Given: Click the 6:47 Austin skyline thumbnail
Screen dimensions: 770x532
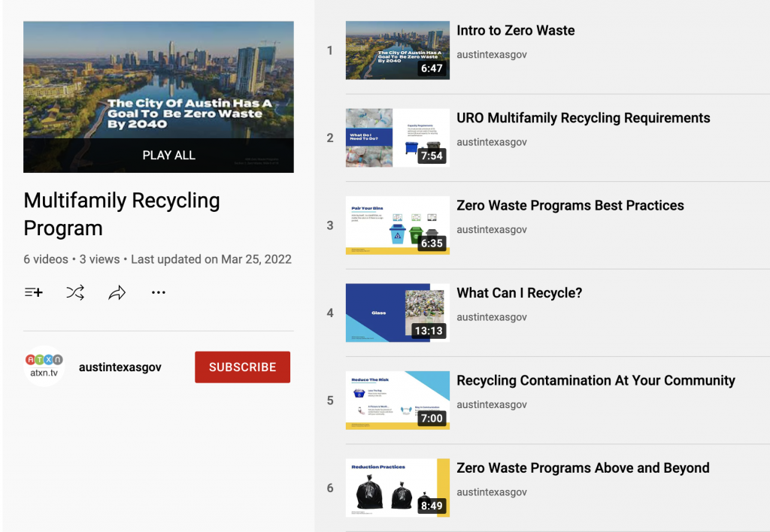Looking at the screenshot, I should (x=398, y=50).
